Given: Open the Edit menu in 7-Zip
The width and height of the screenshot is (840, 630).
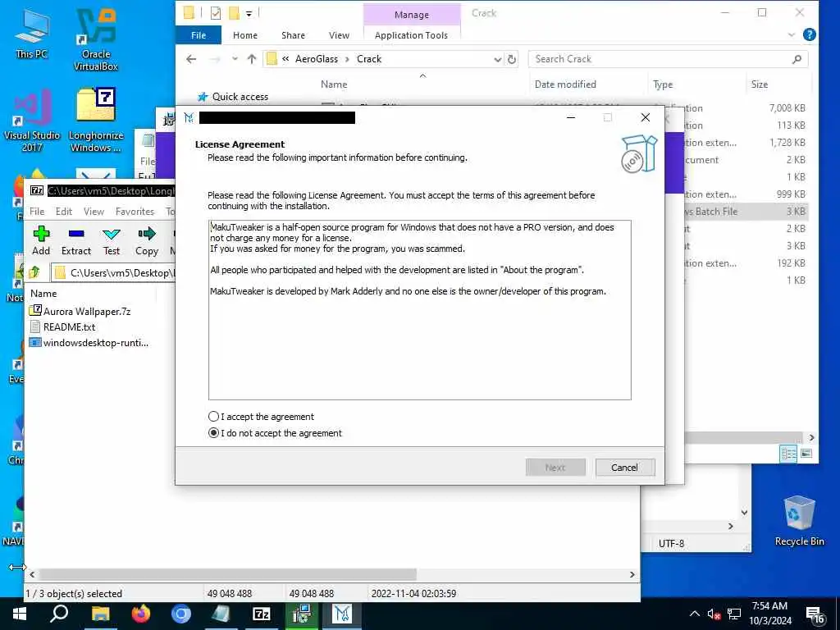Looking at the screenshot, I should [x=64, y=211].
